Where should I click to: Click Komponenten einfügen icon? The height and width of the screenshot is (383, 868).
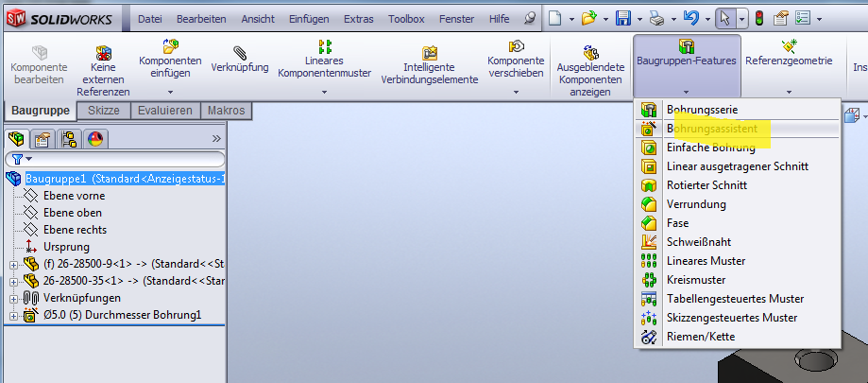click(x=171, y=46)
